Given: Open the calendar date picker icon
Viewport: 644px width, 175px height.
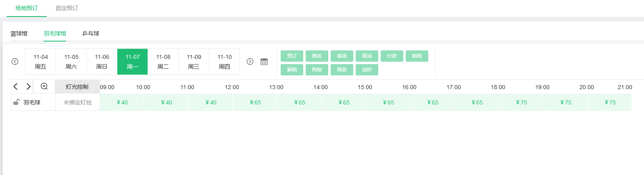Looking at the screenshot, I should pyautogui.click(x=264, y=62).
